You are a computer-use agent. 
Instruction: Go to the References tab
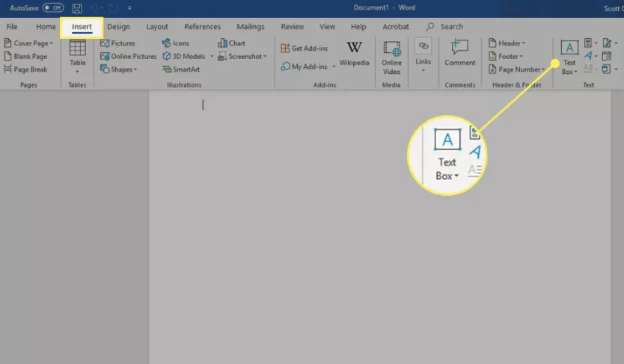coord(202,27)
